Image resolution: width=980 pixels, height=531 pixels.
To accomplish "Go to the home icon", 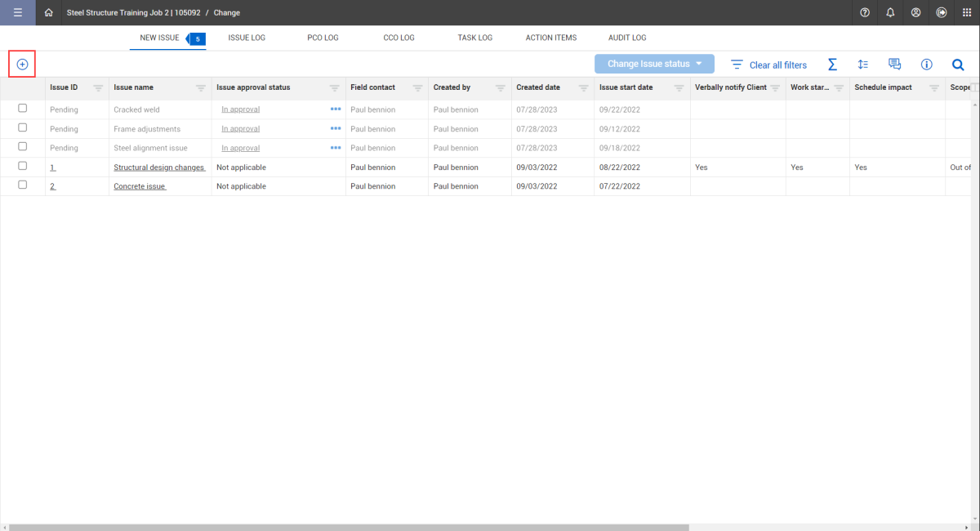I will (x=49, y=12).
